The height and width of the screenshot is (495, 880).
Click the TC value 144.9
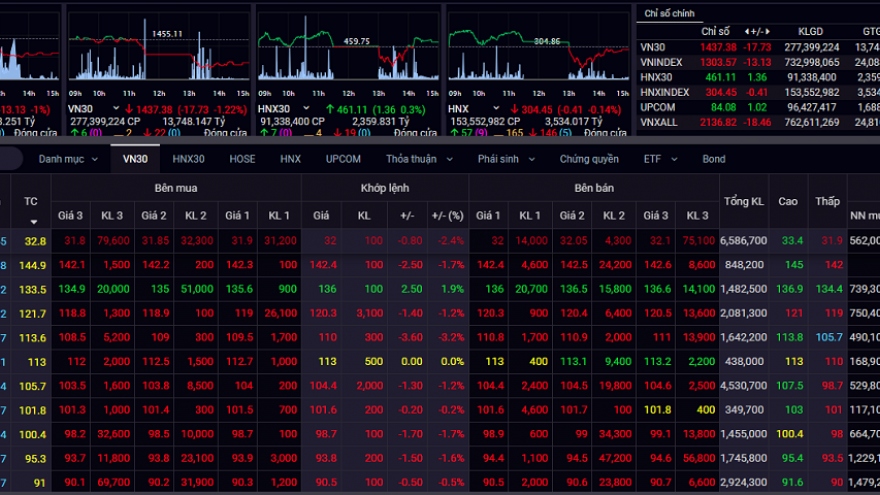point(33,265)
